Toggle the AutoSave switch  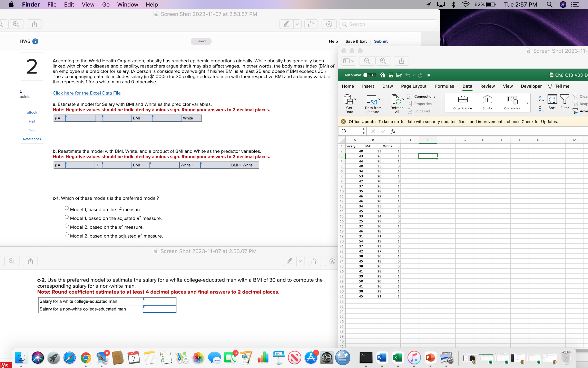[x=369, y=75]
